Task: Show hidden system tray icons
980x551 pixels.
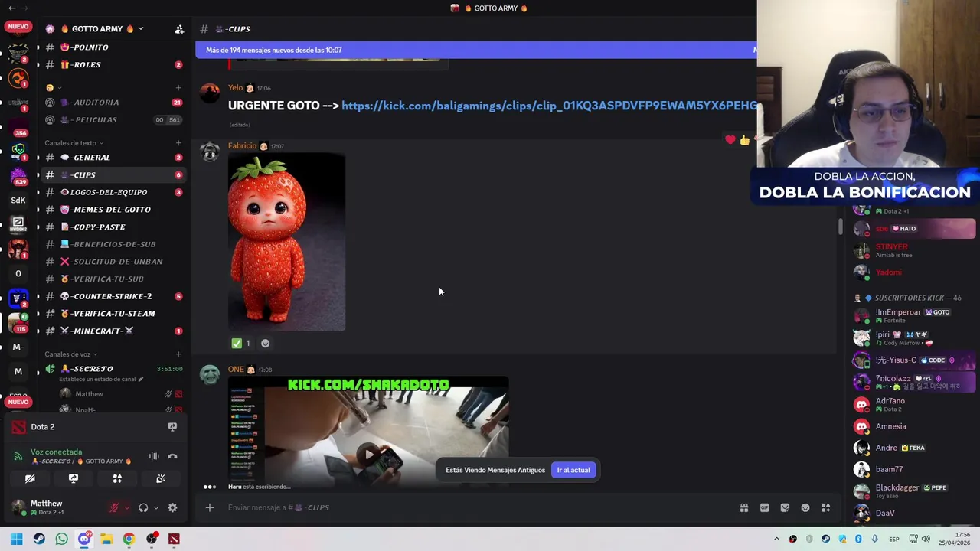Action: tap(776, 539)
